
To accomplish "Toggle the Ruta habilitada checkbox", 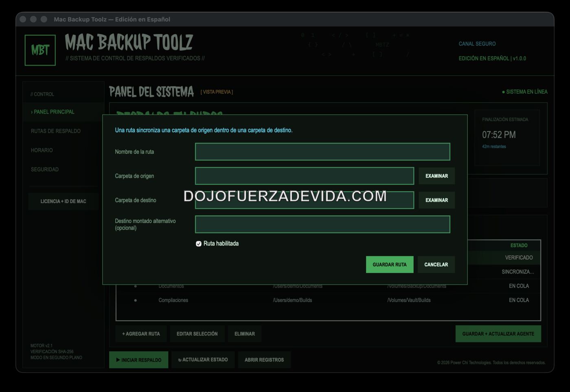I will coord(199,244).
